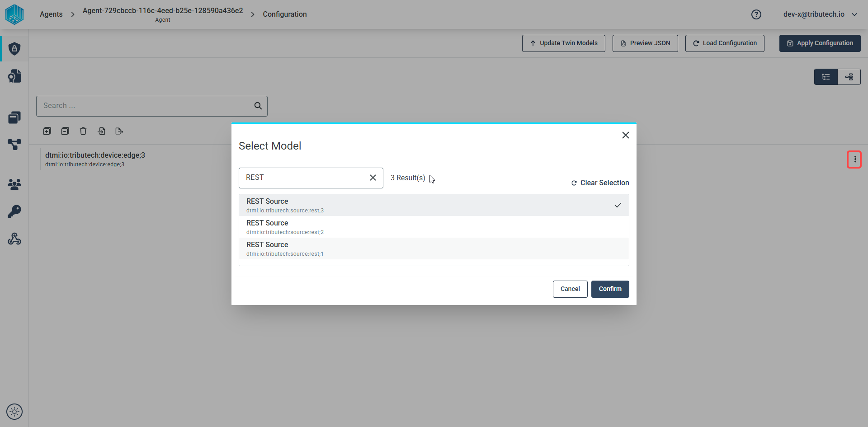Close the Select Model dialog
Screen dimensions: 868x427
626,135
